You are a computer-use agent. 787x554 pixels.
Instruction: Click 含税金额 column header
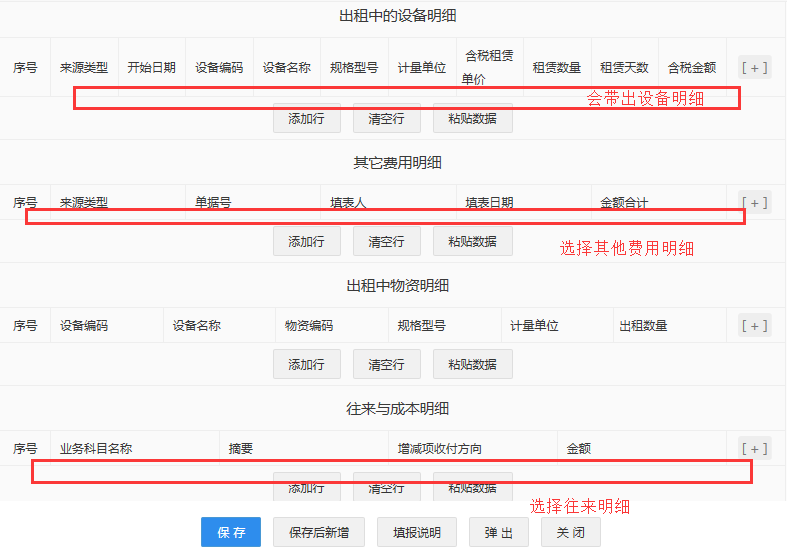coord(692,68)
